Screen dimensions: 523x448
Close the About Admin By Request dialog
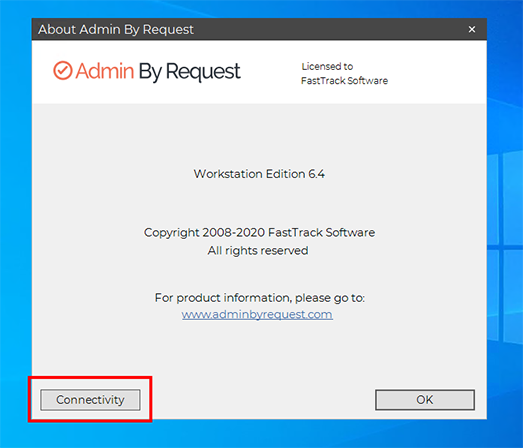click(x=472, y=29)
